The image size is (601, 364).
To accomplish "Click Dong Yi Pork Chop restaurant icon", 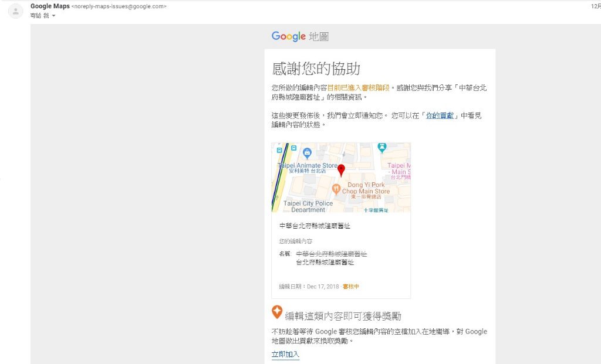I will [x=336, y=189].
